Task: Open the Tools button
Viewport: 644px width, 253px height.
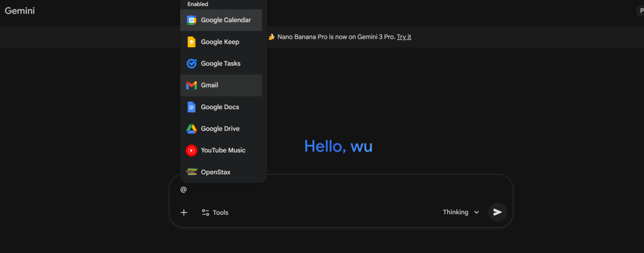Action: (x=215, y=212)
